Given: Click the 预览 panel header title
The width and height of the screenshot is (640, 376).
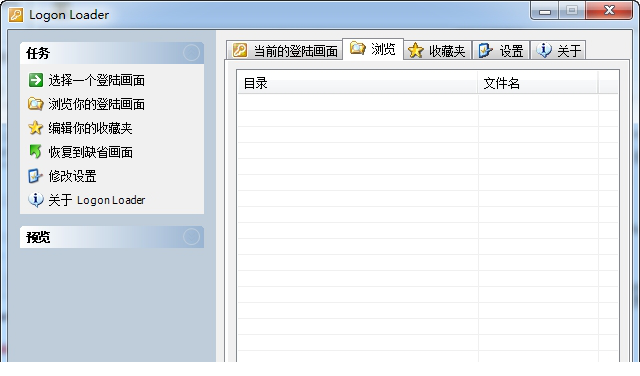Looking at the screenshot, I should pos(38,237).
